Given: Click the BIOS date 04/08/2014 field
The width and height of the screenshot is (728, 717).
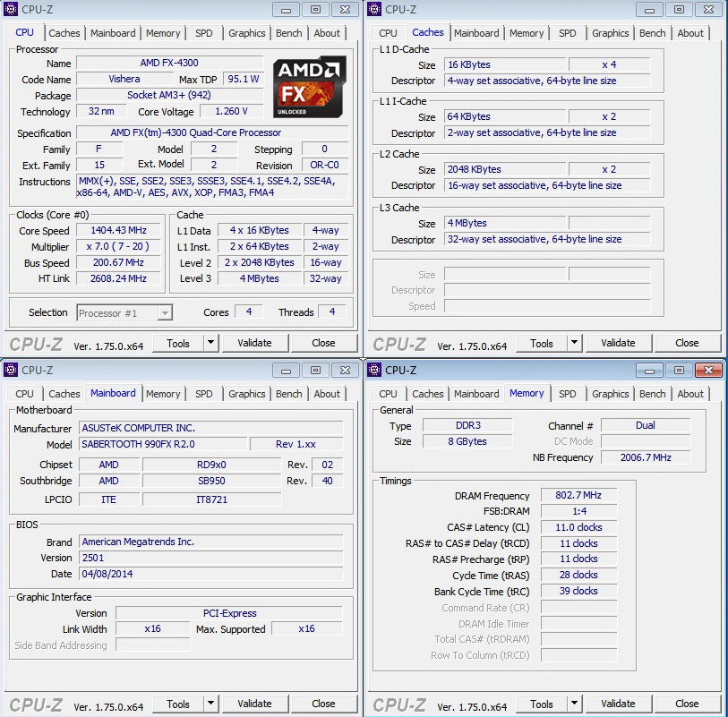Looking at the screenshot, I should pos(210,574).
